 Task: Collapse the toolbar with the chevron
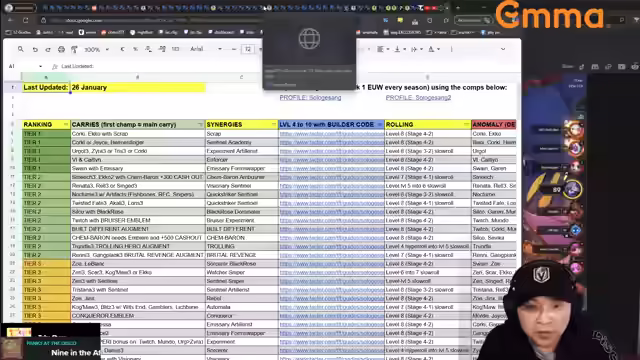pyautogui.click(x=503, y=49)
